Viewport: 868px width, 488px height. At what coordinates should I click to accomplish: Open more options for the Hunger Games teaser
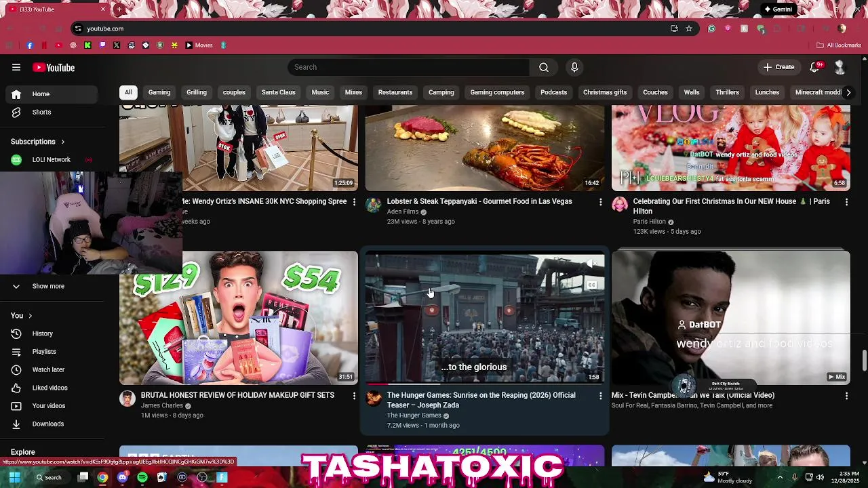(600, 396)
